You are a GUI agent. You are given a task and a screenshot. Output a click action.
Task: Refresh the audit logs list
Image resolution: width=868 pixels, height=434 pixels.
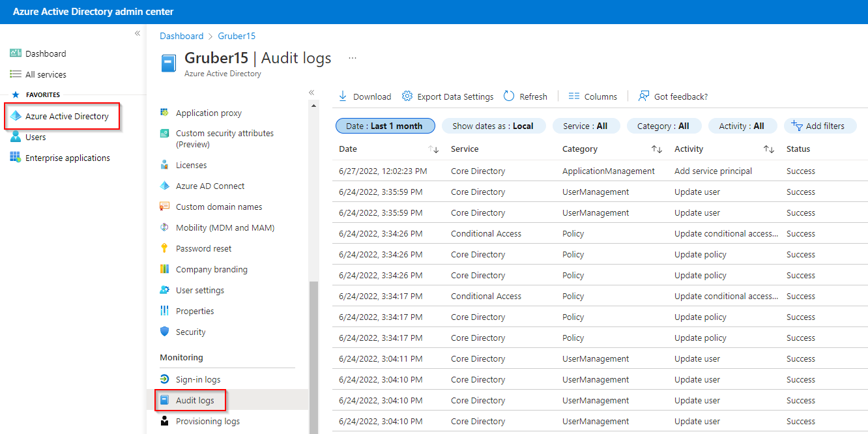point(508,96)
